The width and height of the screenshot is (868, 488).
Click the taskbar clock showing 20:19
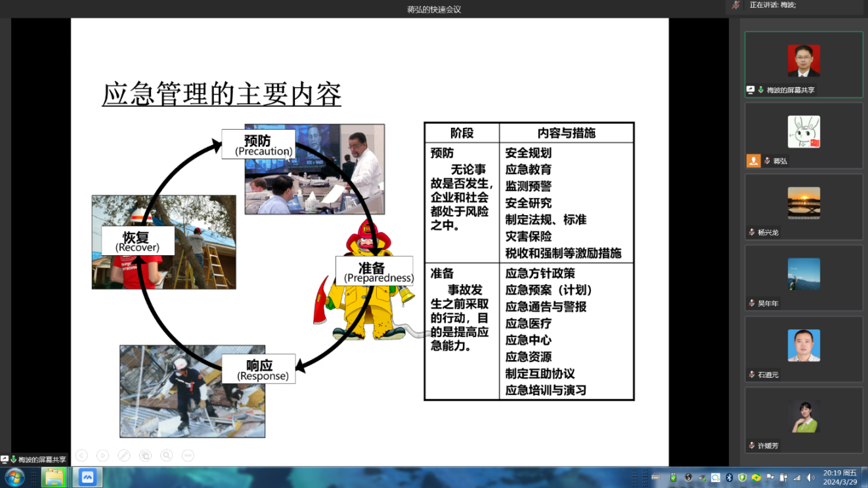(x=840, y=477)
